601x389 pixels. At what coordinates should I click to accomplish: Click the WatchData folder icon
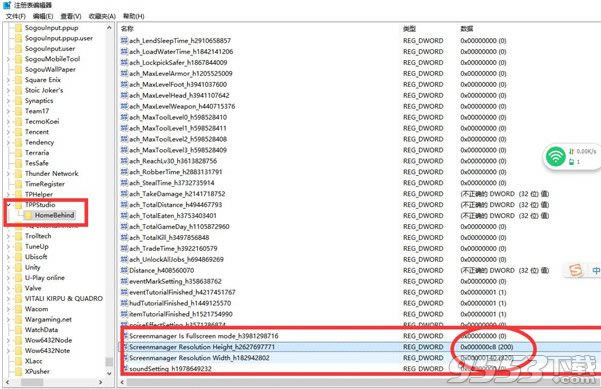pyautogui.click(x=18, y=330)
